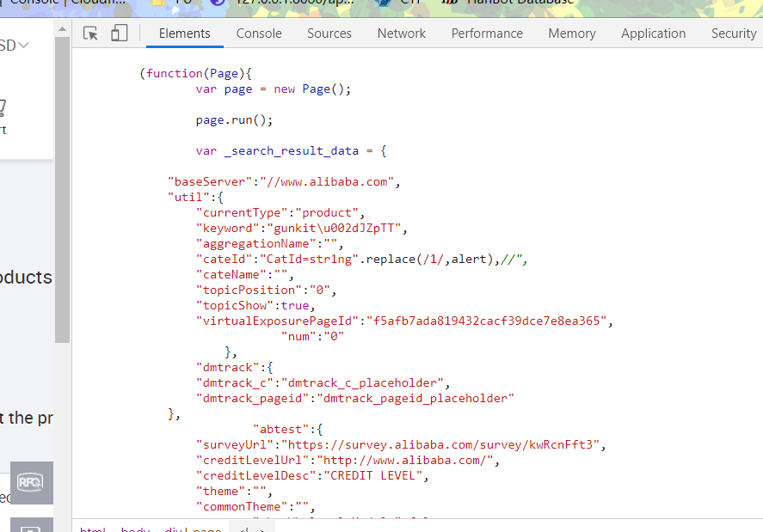Select the var _search_result_data line
The image size is (763, 532).
coord(291,150)
